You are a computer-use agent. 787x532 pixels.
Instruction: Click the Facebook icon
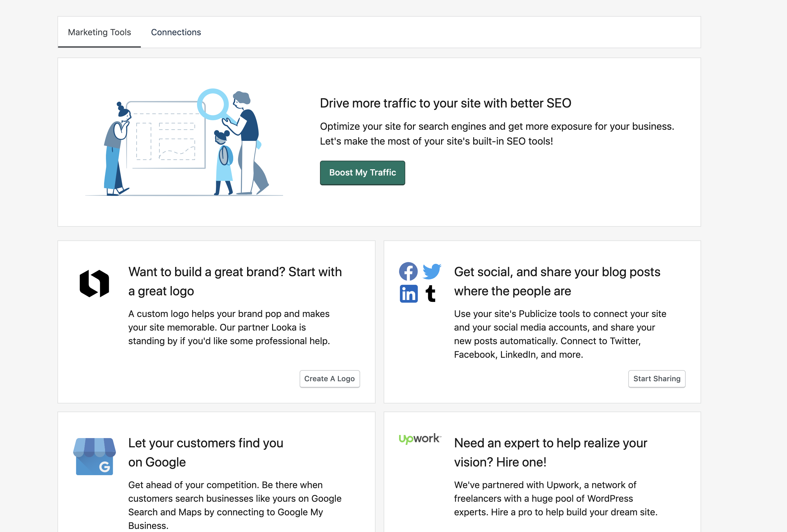(408, 271)
